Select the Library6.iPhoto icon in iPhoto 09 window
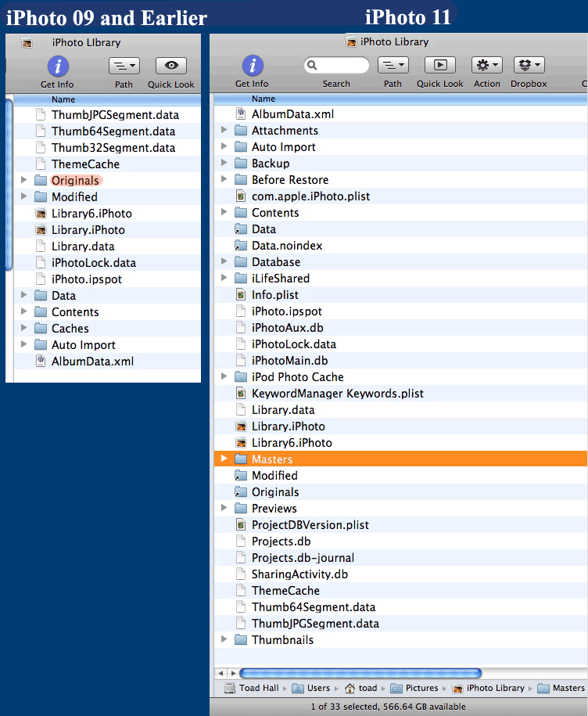 tap(41, 214)
